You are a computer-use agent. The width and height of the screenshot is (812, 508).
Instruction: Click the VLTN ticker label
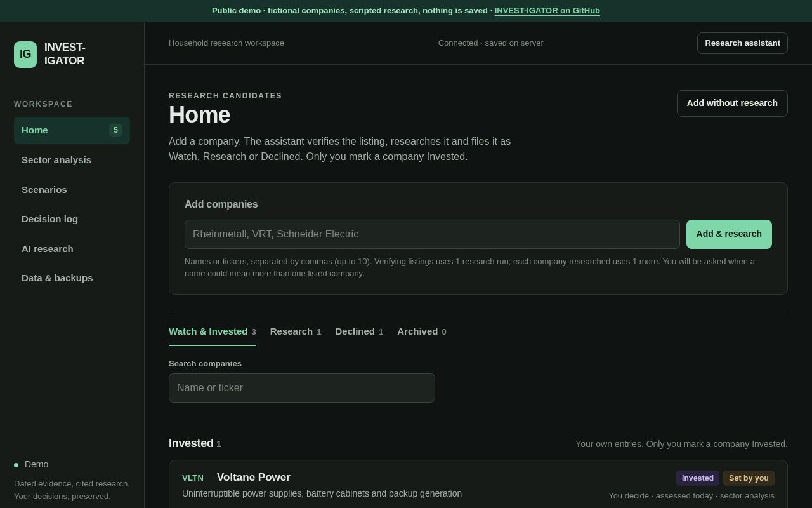(x=193, y=478)
